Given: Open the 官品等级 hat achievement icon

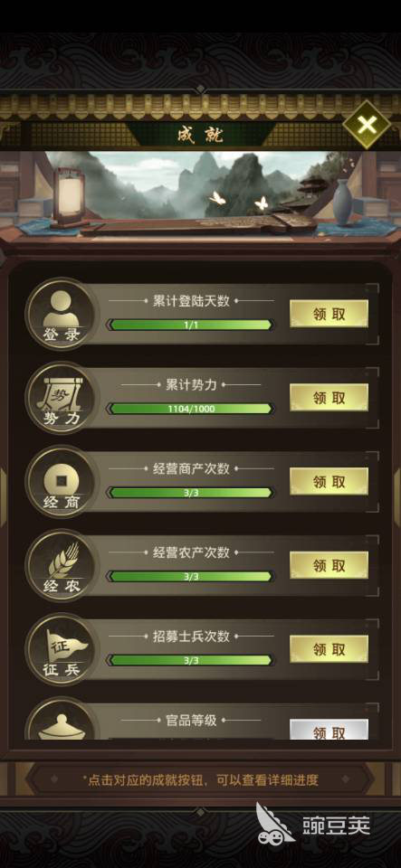Looking at the screenshot, I should (x=62, y=719).
